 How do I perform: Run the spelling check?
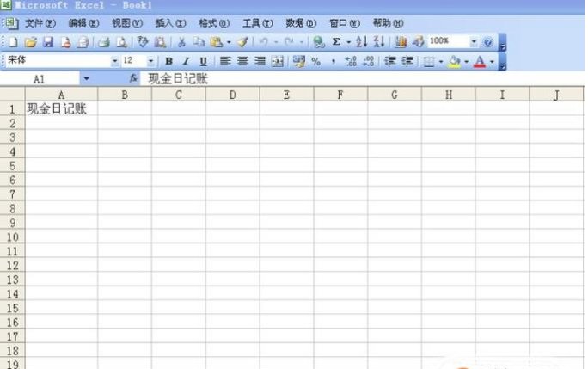(x=142, y=41)
